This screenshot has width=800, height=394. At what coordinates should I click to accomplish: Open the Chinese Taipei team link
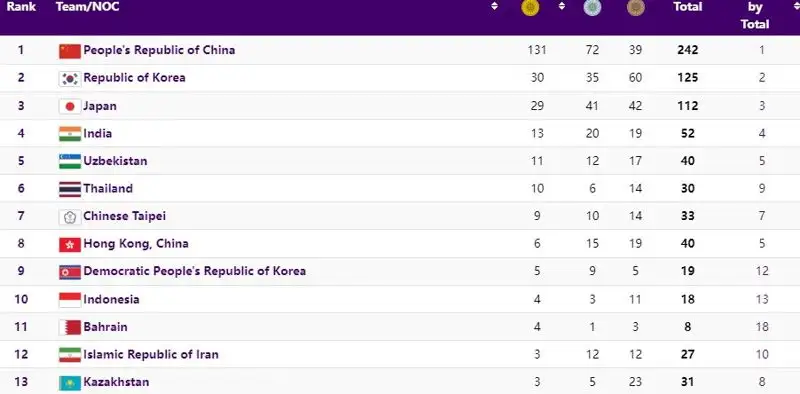click(x=124, y=216)
